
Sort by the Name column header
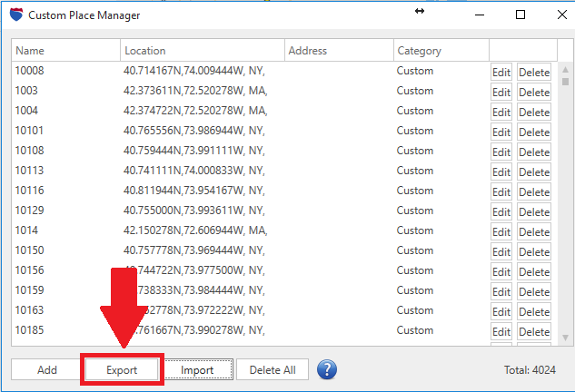(65, 51)
